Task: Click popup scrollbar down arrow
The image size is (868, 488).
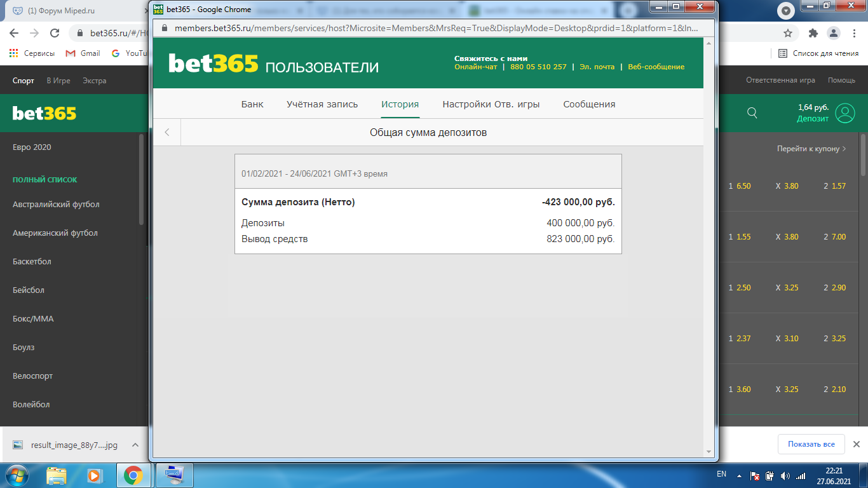Action: [709, 452]
